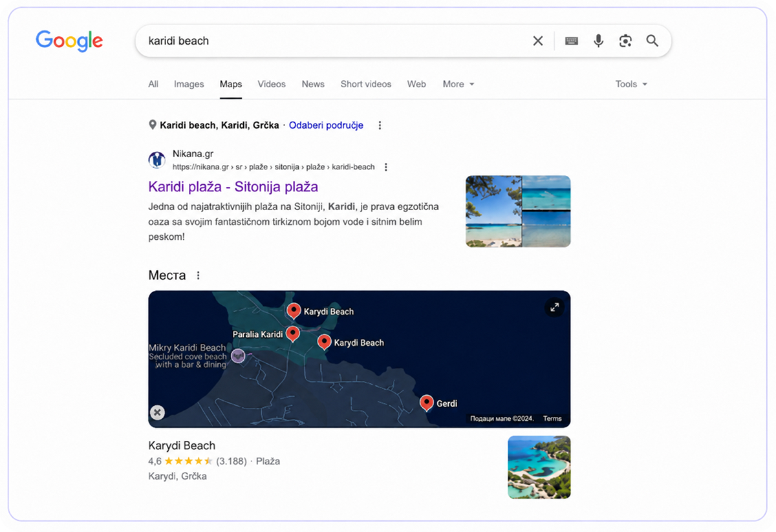Click the star rating of Karydi Beach
The image size is (776, 532).
188,462
